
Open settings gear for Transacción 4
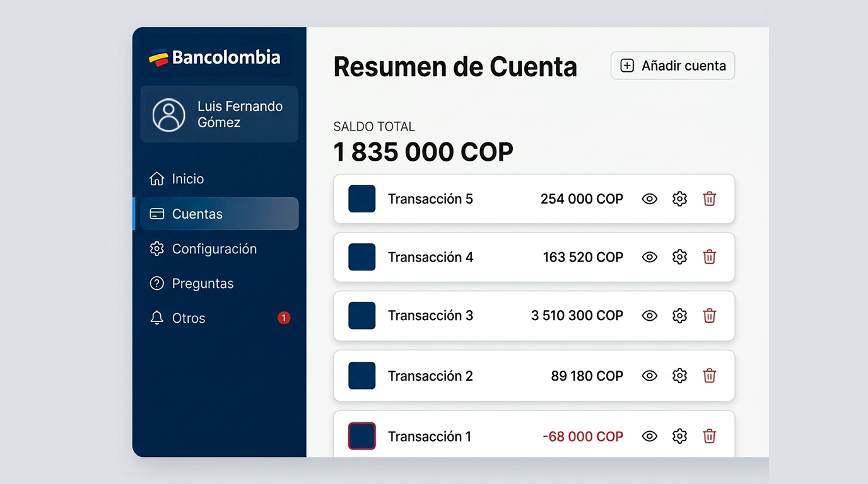coord(679,257)
